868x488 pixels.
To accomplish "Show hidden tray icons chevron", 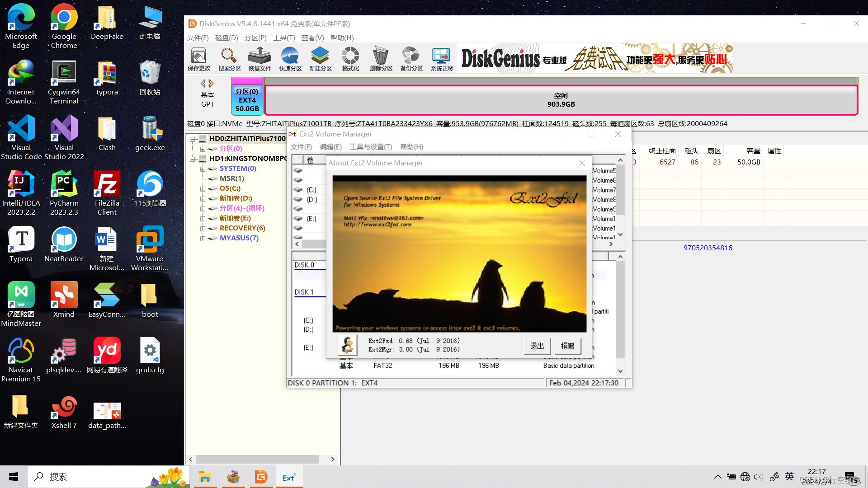I will point(717,477).
